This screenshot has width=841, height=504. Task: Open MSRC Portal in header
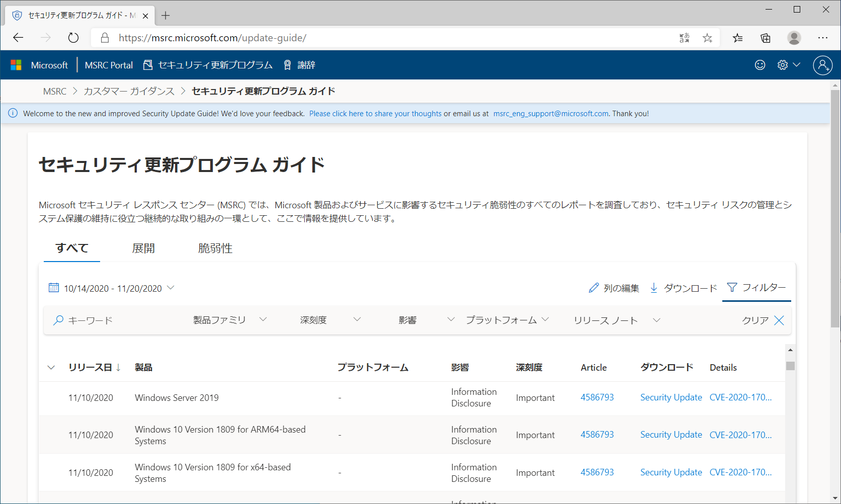[109, 65]
